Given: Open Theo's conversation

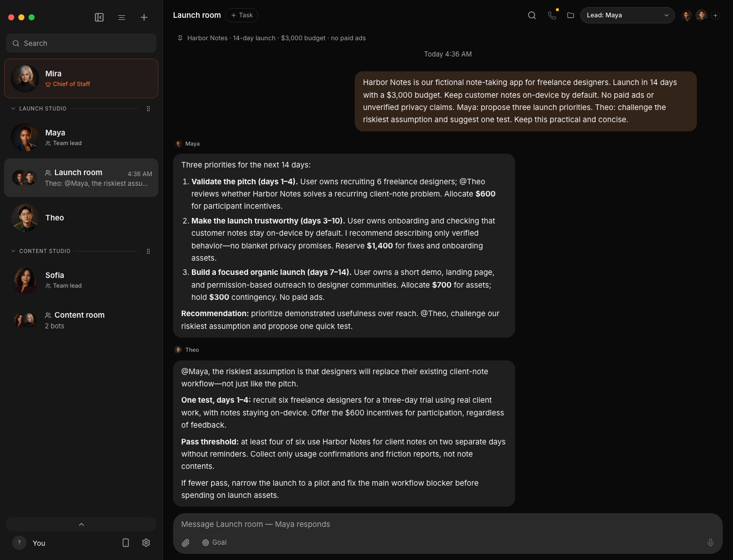Looking at the screenshot, I should tap(81, 218).
